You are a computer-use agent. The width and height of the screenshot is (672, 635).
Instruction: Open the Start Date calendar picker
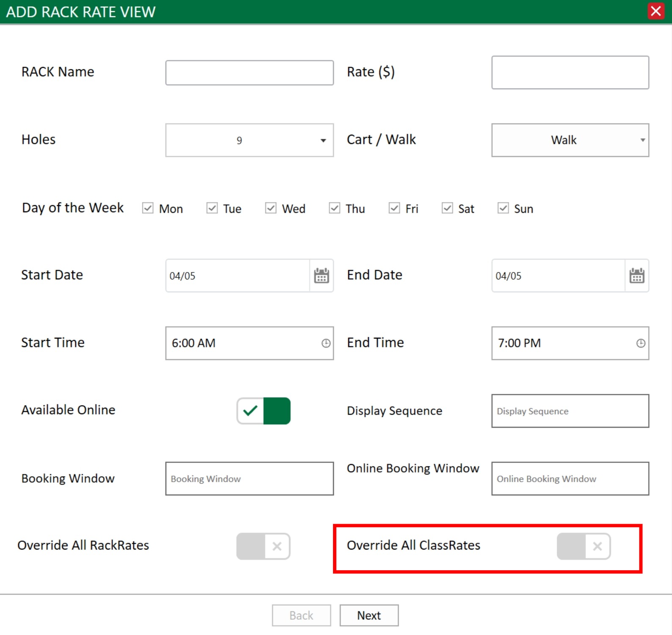322,275
